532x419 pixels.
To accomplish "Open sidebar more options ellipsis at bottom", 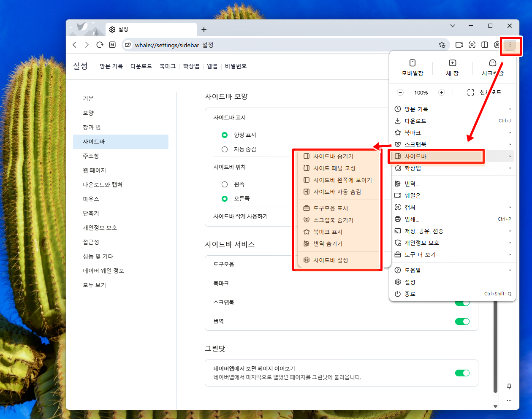I will pos(509,400).
